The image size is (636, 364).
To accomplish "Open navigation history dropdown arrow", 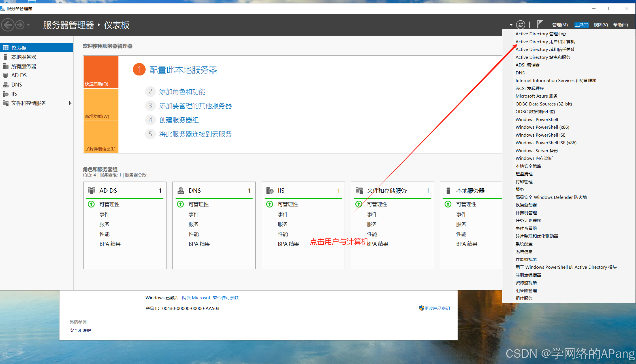I will point(28,25).
